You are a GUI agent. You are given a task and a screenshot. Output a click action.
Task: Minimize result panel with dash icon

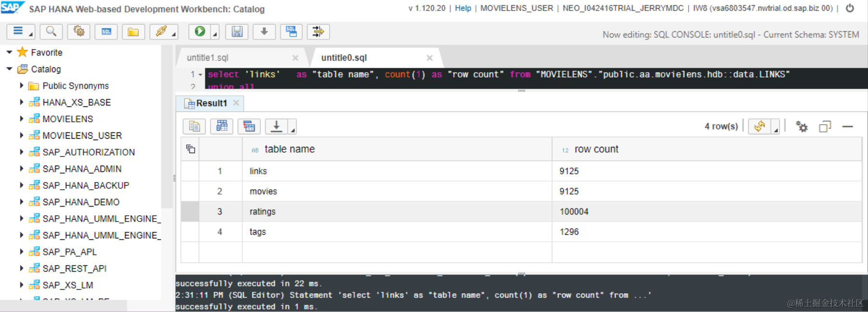point(848,127)
